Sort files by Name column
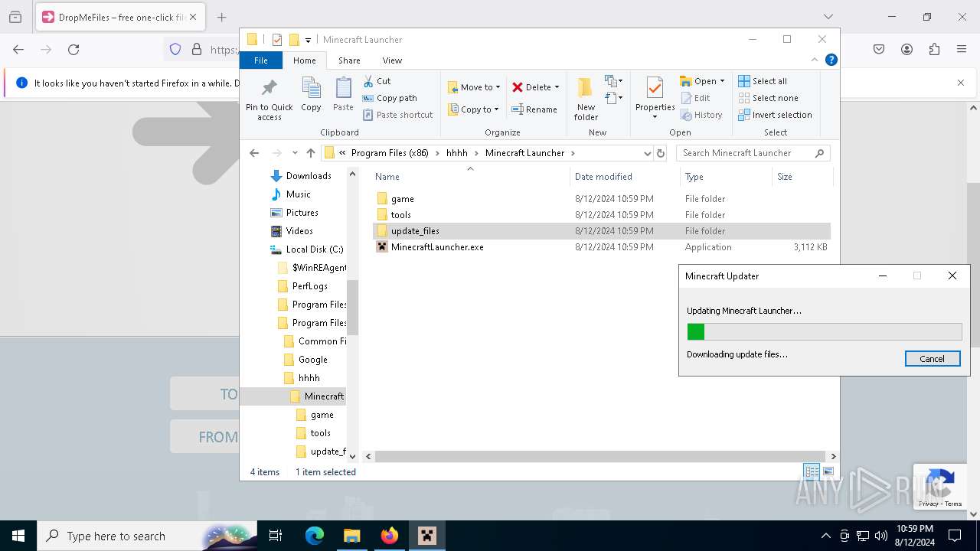980x551 pixels. [387, 177]
